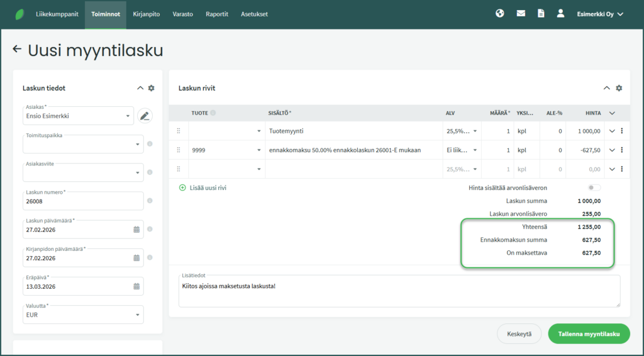Open the Valuutta EUR dropdown
This screenshot has width=644, height=356.
pyautogui.click(x=83, y=314)
